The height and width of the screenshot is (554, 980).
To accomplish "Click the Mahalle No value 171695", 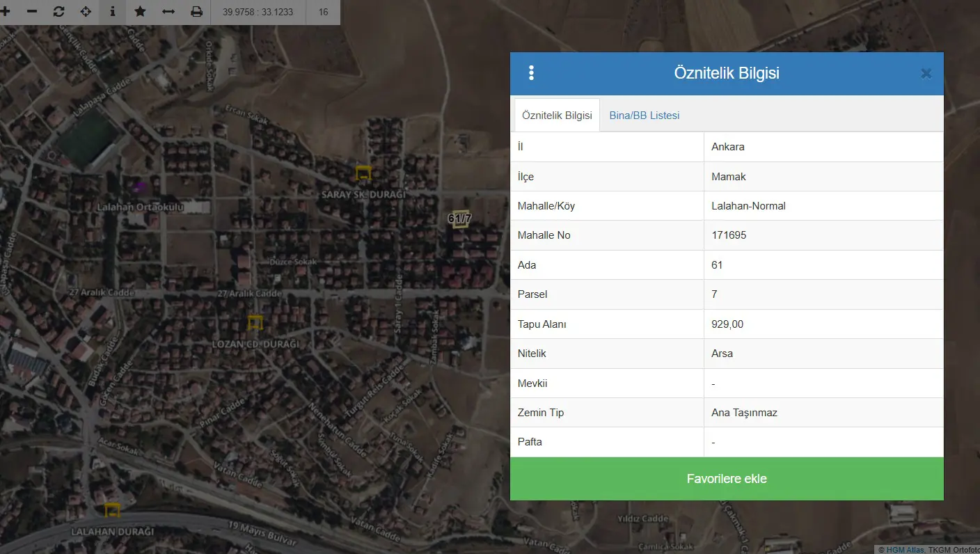I will coord(729,235).
